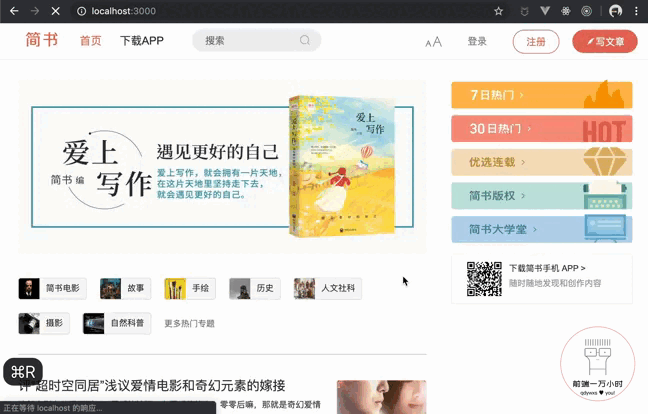Click the search magnifier icon
This screenshot has width=648, height=414.
tap(305, 40)
